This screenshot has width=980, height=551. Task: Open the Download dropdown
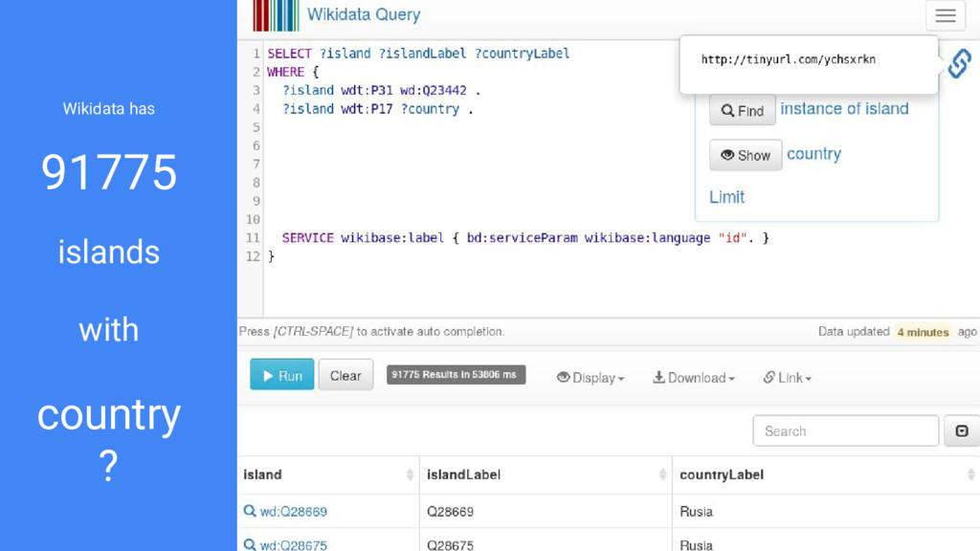(694, 377)
